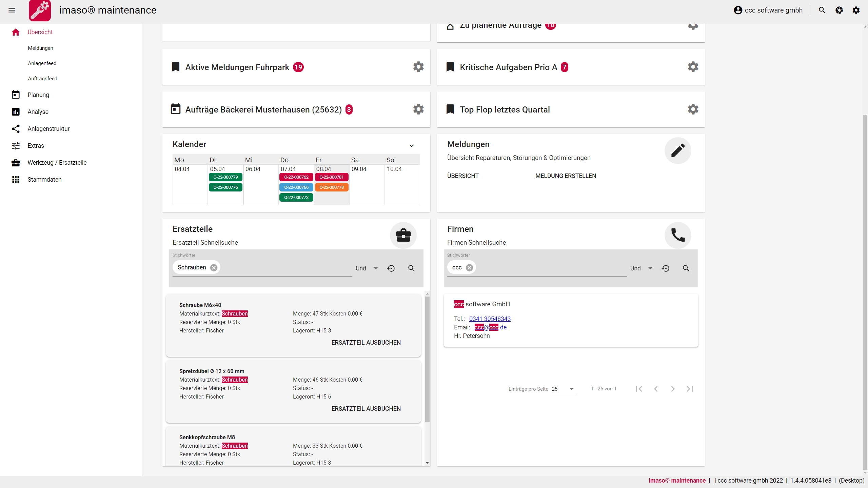The width and height of the screenshot is (868, 488).
Task: Open the Und dropdown in Ersatzteile search
Action: tap(367, 268)
